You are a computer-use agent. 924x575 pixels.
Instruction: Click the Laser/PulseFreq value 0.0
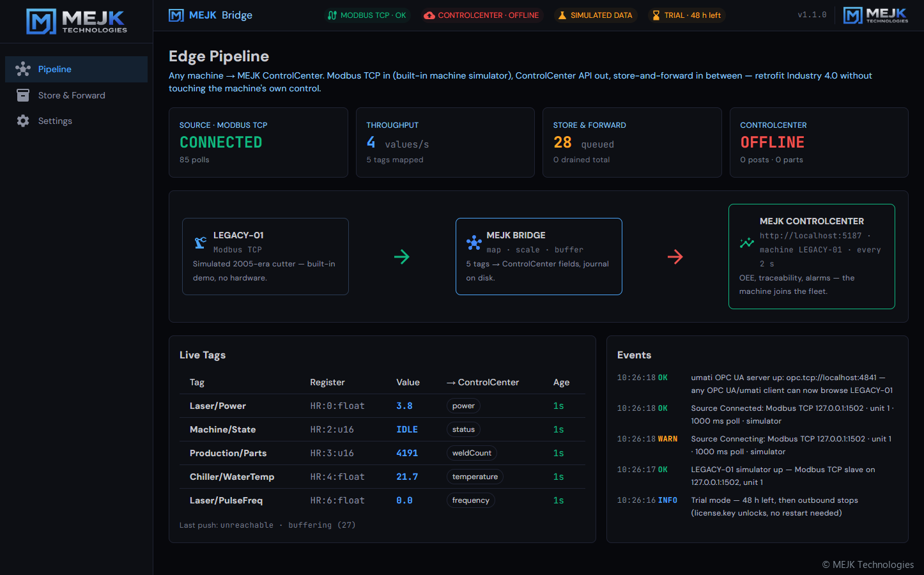pos(404,500)
